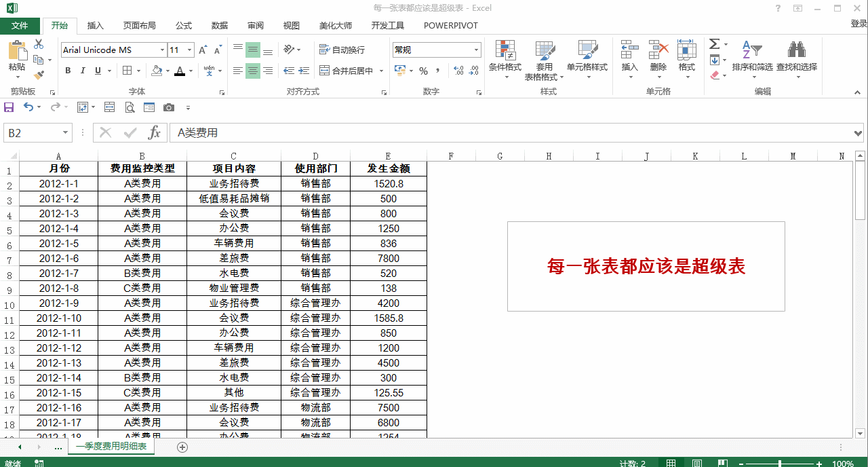Open the 文件 file tab
868x467 pixels.
20,26
